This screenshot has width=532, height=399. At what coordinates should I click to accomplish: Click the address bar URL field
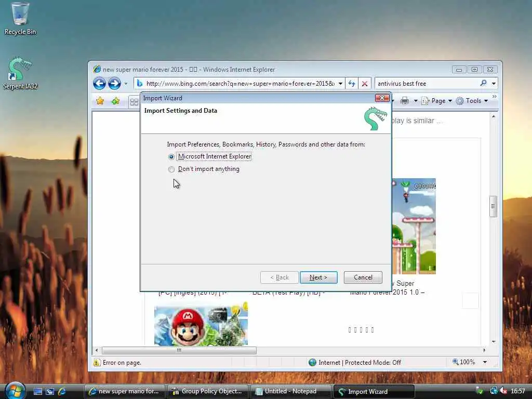[240, 84]
